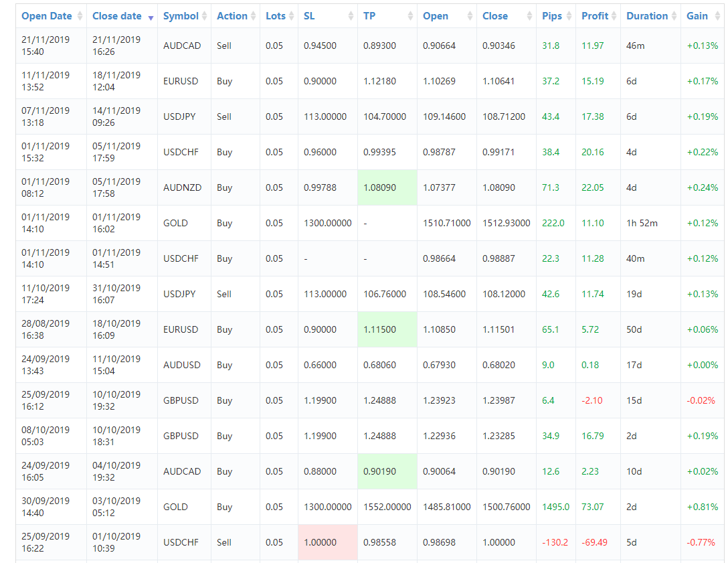
Task: Click the sort arrows beside Duration header
Action: [x=674, y=16]
